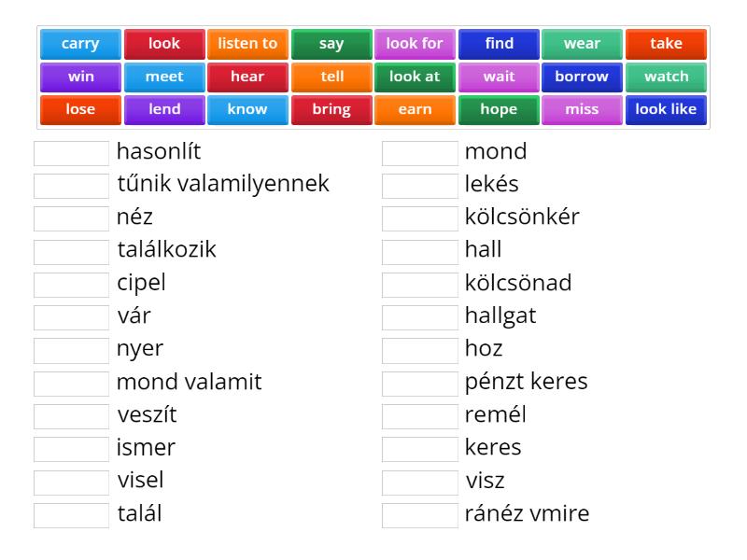Viewport: 747px width, 560px height.
Task: Select the 'find' tile
Action: [499, 43]
